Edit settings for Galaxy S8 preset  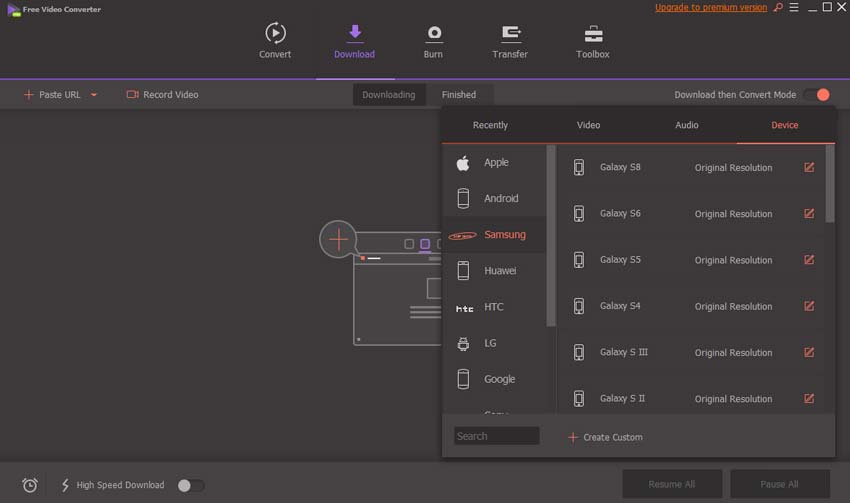(x=809, y=167)
